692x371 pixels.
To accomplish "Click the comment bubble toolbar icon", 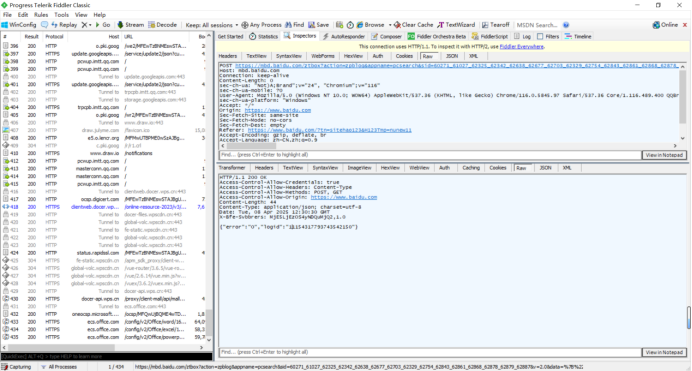I will (x=44, y=25).
